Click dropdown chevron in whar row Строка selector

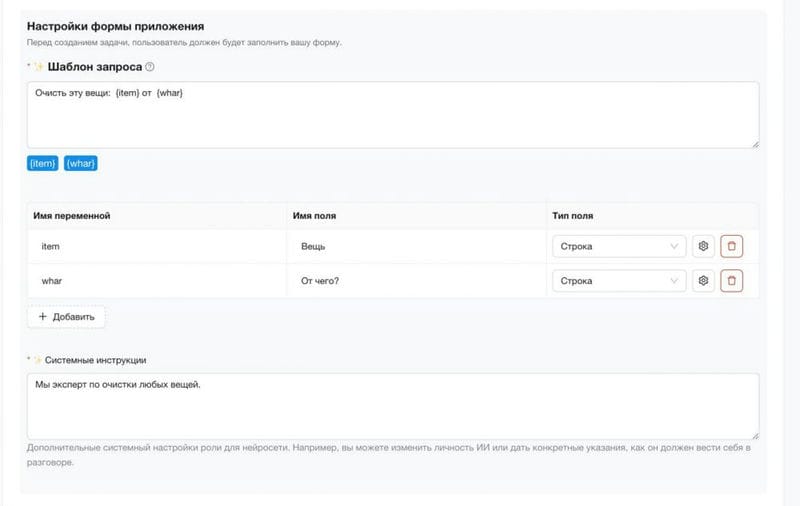coord(674,281)
